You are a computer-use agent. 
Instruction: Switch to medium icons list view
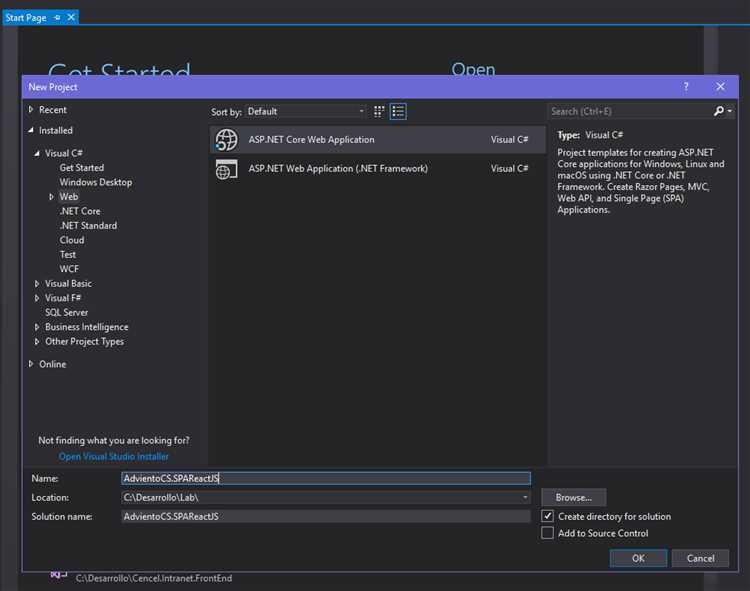pos(398,111)
